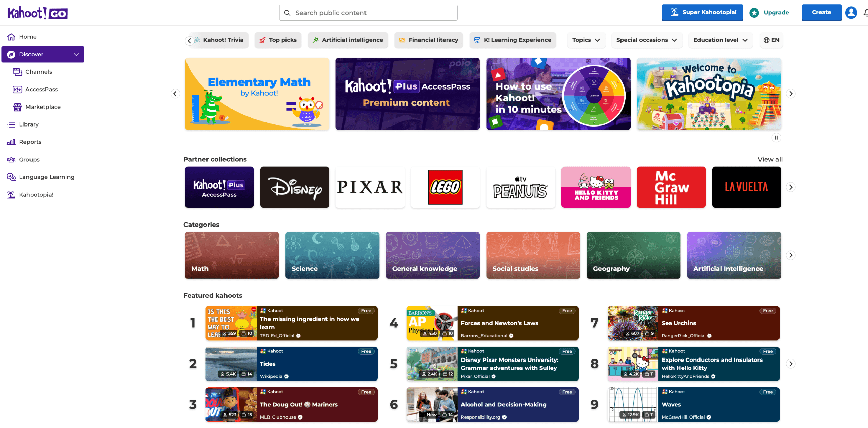Show more categories with arrow
Screen dimensions: 868x428
pos(791,255)
